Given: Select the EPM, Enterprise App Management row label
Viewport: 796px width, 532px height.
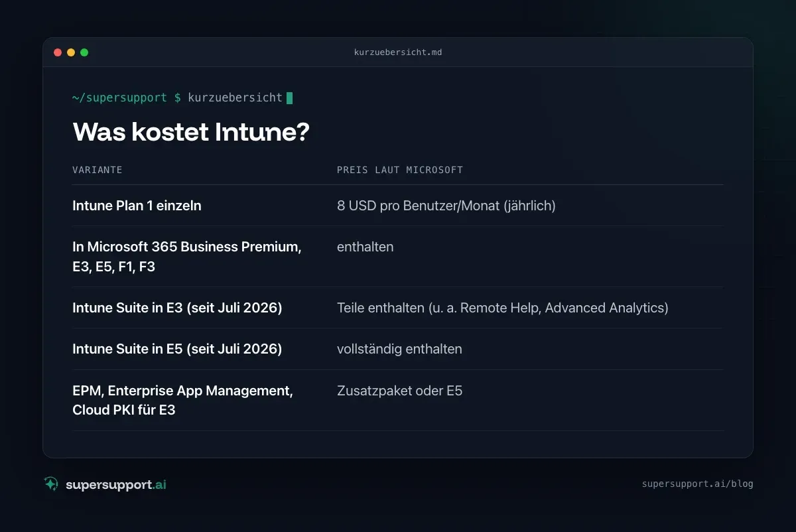Looking at the screenshot, I should 182,400.
